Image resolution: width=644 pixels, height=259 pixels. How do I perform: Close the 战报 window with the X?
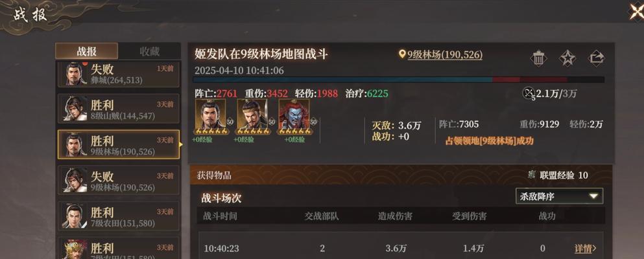coord(637,11)
